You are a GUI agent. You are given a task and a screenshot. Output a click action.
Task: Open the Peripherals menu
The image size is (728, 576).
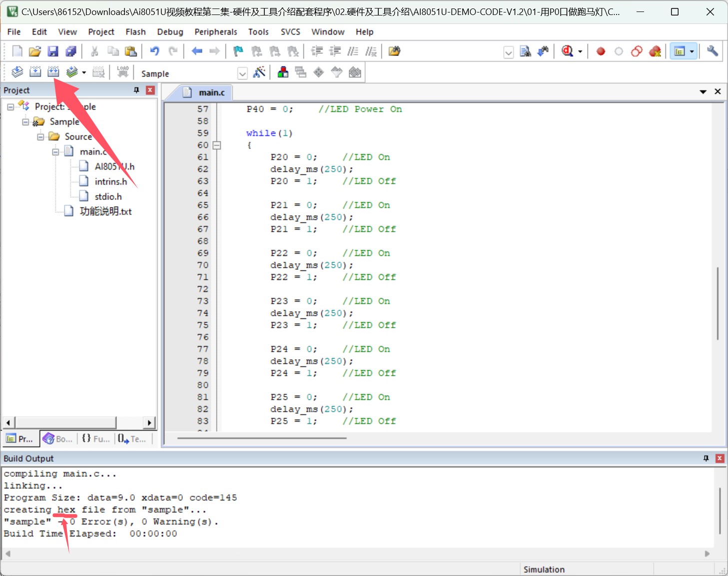216,31
